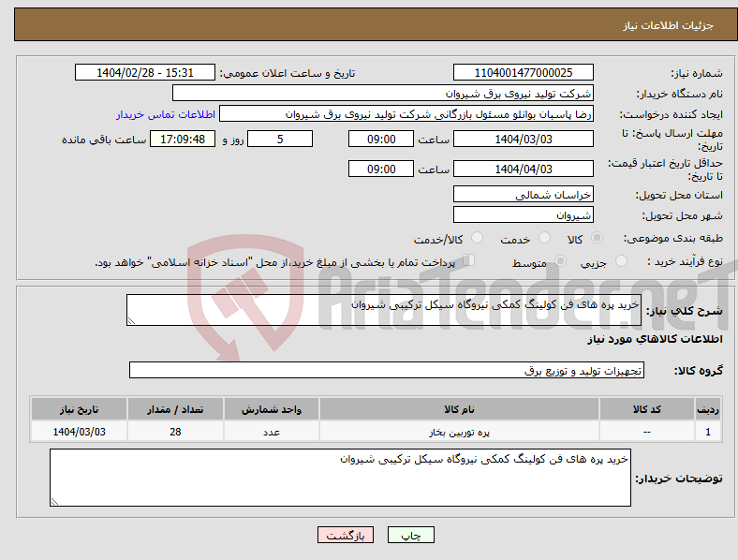Click the delivery city field شیروان
This screenshot has width=738, height=560.
click(523, 215)
